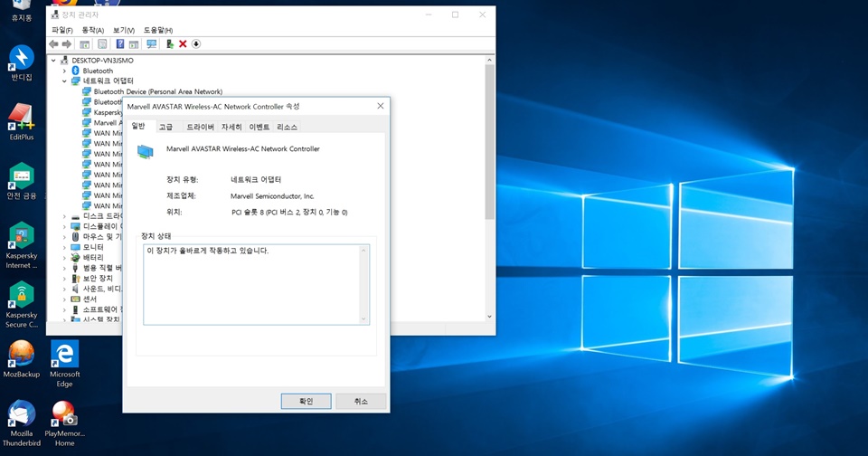This screenshot has height=456, width=868.
Task: Open the 도움말(H) menu
Action: 158,30
